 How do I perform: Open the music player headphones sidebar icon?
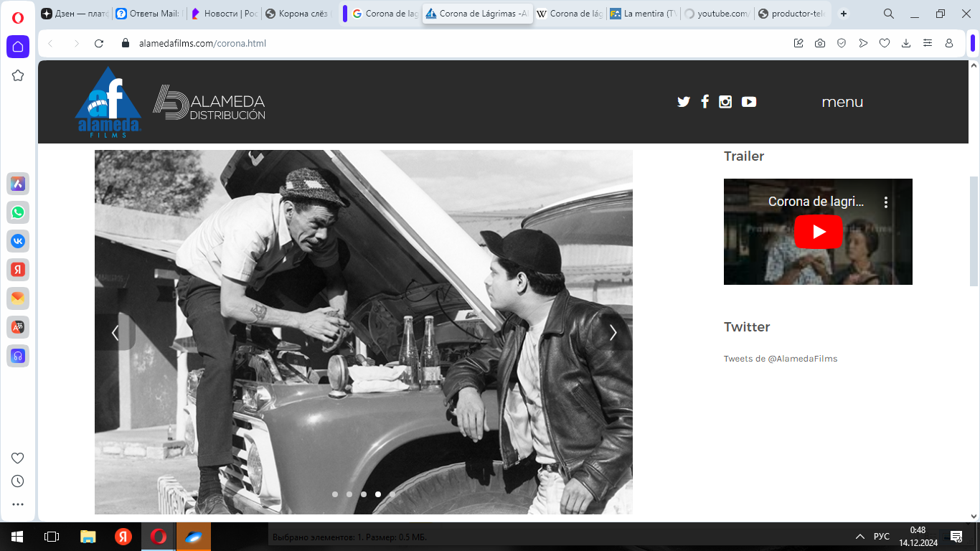click(x=18, y=356)
